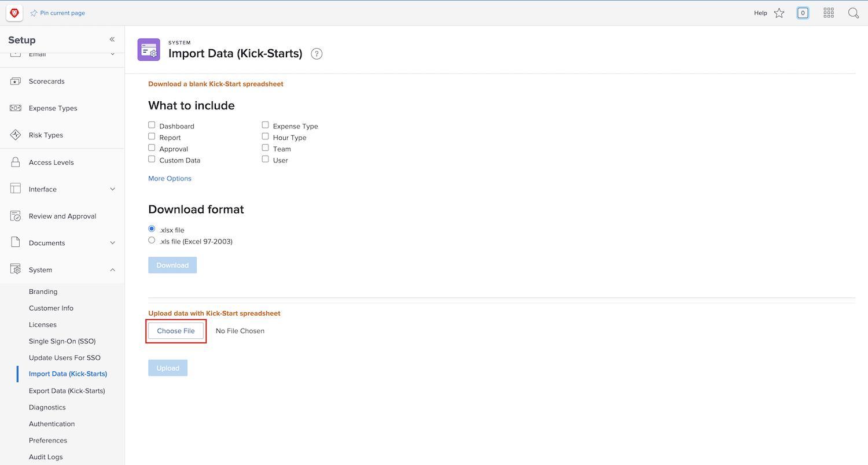Open Preferences under System
Image resolution: width=868 pixels, height=465 pixels.
tap(47, 440)
